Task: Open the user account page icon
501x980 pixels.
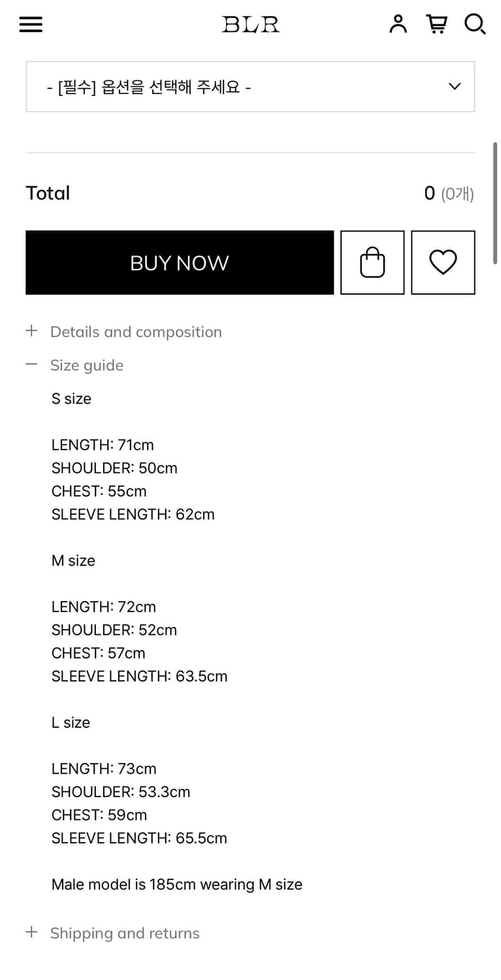Action: click(x=398, y=24)
